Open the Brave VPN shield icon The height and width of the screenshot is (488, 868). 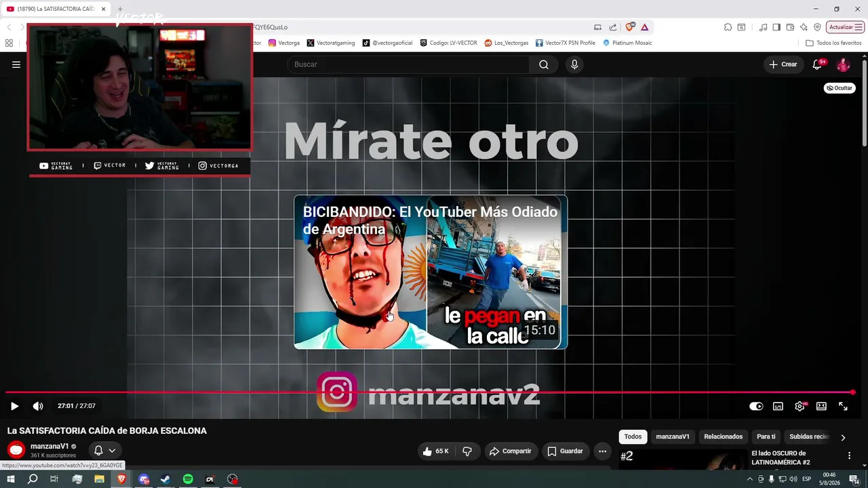pyautogui.click(x=817, y=27)
